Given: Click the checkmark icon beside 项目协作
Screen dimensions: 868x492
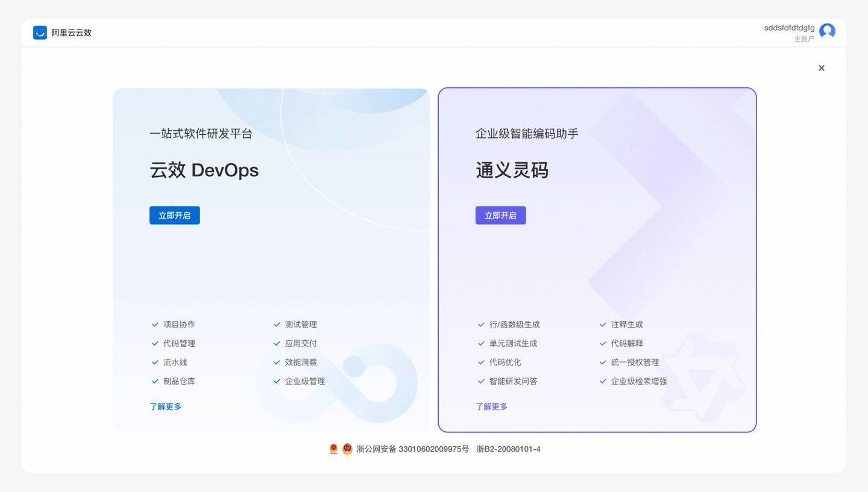Looking at the screenshot, I should point(155,325).
